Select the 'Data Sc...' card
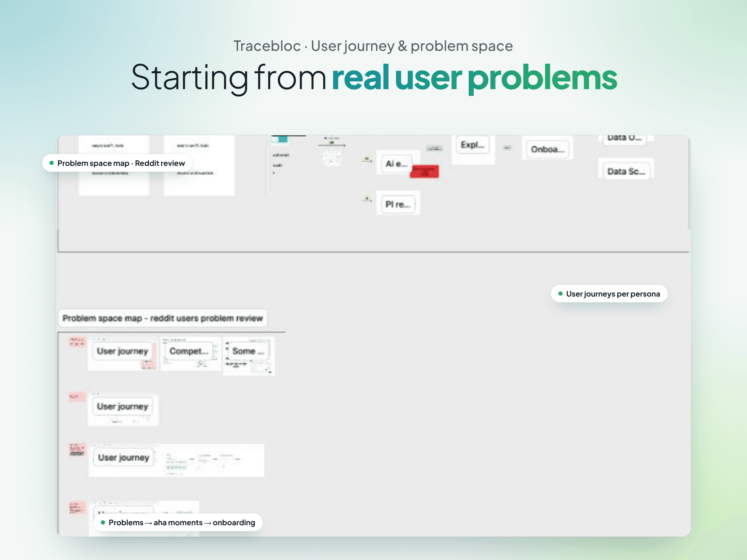This screenshot has width=747, height=560. pyautogui.click(x=626, y=171)
